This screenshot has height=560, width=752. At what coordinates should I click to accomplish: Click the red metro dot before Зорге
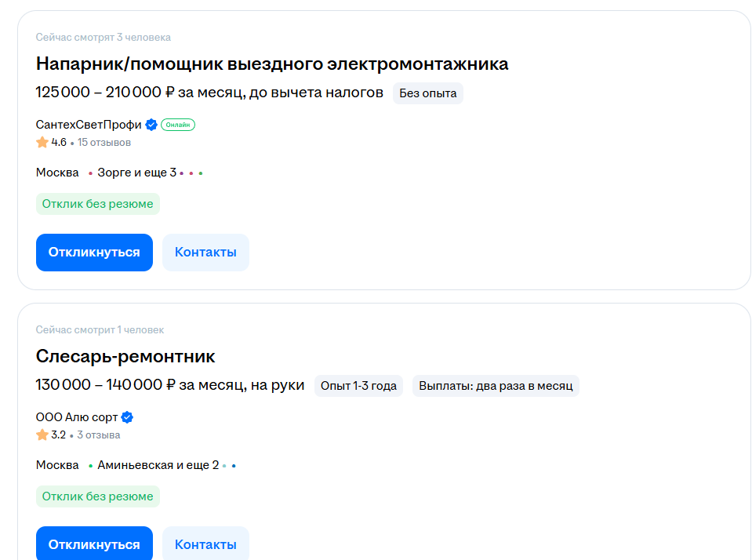(x=90, y=173)
